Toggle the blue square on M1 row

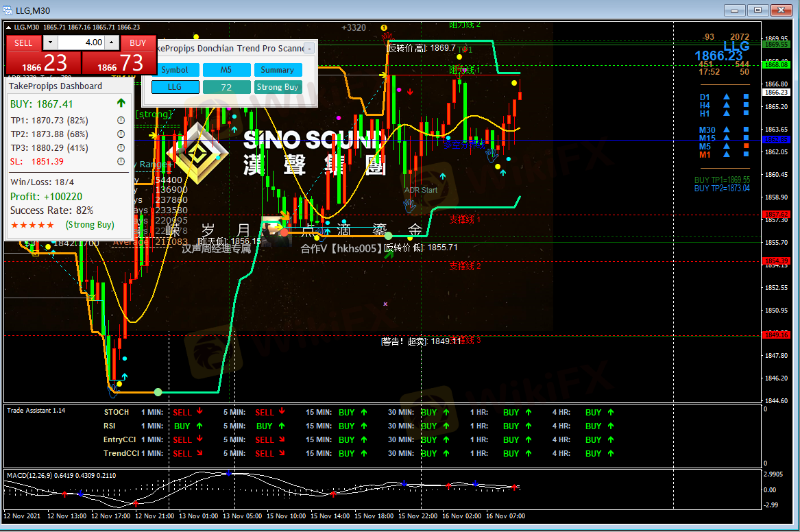coord(746,155)
